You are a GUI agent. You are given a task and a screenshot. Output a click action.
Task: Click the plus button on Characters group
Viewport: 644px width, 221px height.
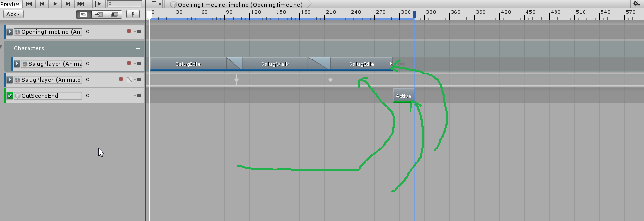tap(138, 48)
